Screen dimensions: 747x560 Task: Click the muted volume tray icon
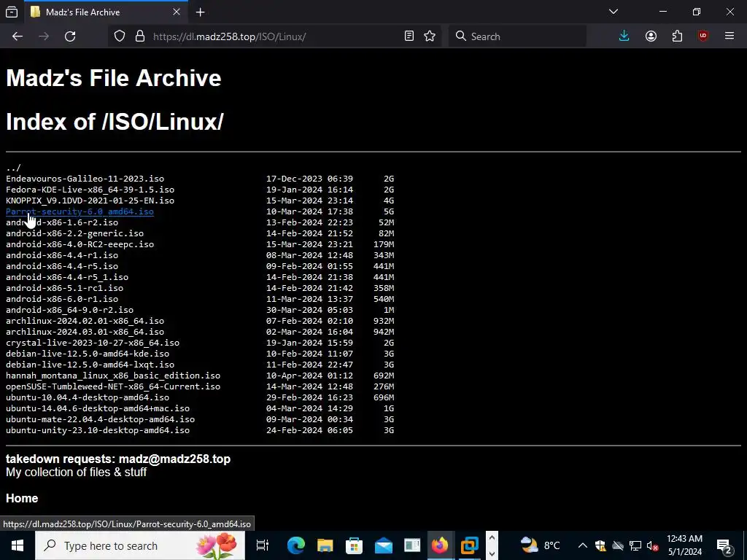coord(652,545)
